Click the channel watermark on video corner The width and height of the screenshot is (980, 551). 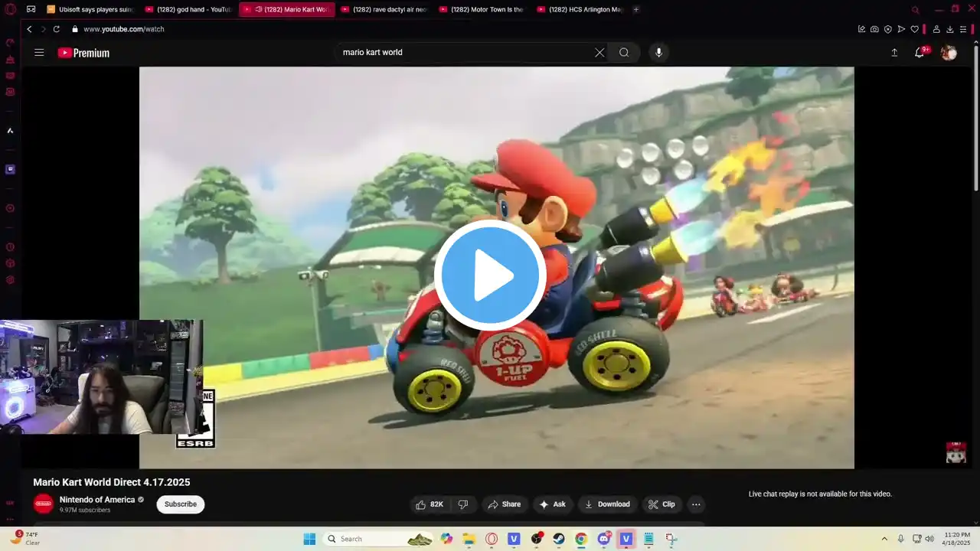coord(955,452)
